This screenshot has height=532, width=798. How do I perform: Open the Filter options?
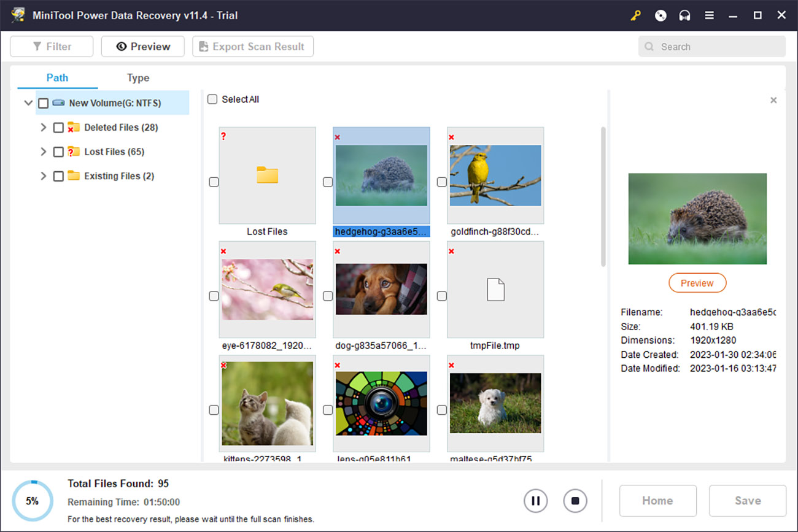click(51, 46)
